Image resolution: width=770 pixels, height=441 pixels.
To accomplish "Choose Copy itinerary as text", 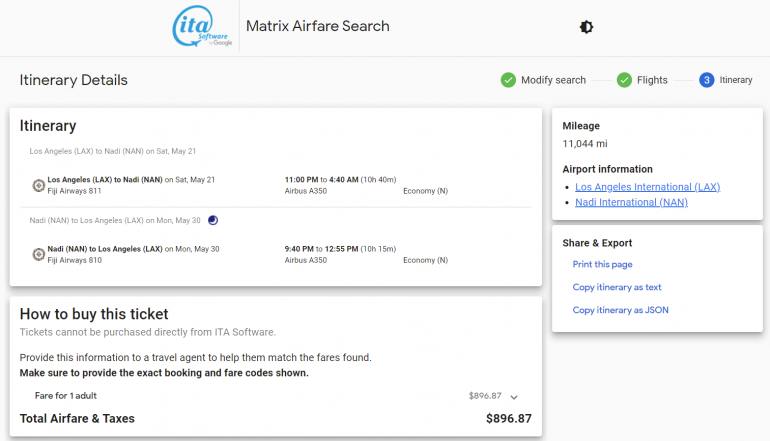I will point(617,287).
